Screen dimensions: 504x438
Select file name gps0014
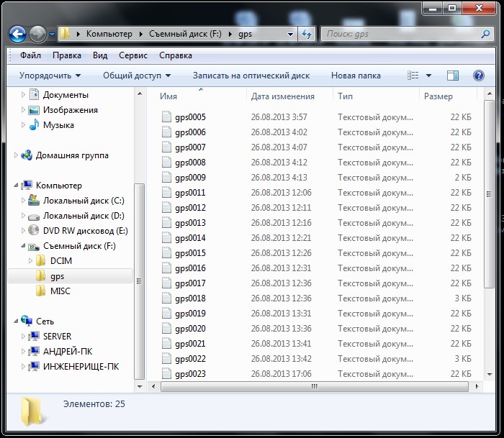[190, 238]
